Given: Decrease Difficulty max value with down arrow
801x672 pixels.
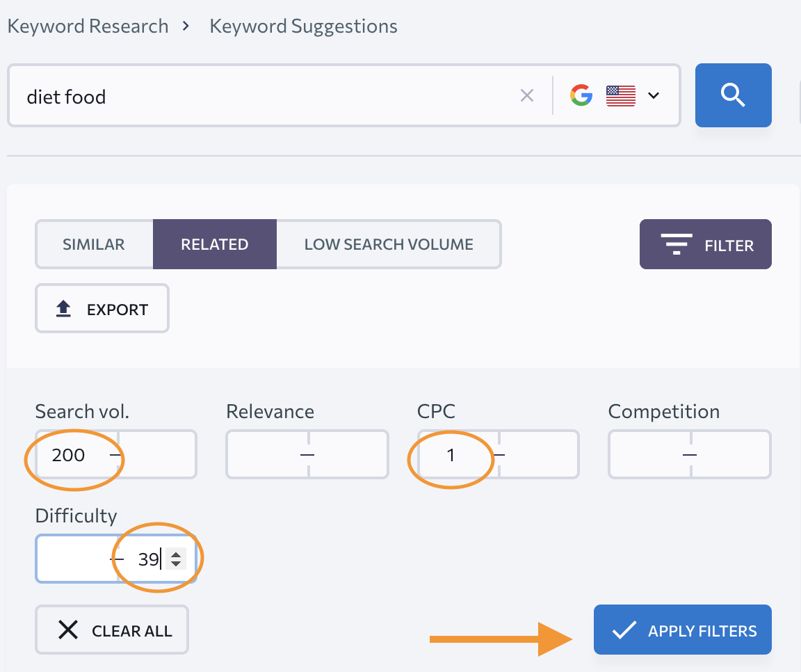Looking at the screenshot, I should (x=177, y=563).
